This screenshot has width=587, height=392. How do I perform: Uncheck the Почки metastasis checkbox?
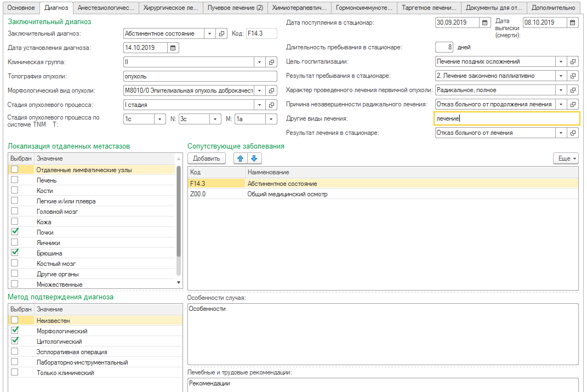click(15, 232)
